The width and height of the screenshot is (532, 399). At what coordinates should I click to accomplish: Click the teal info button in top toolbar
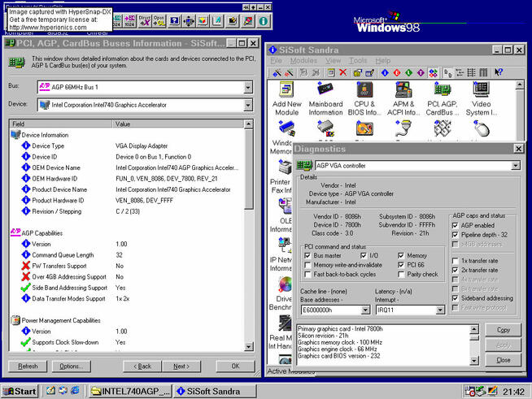click(x=264, y=21)
